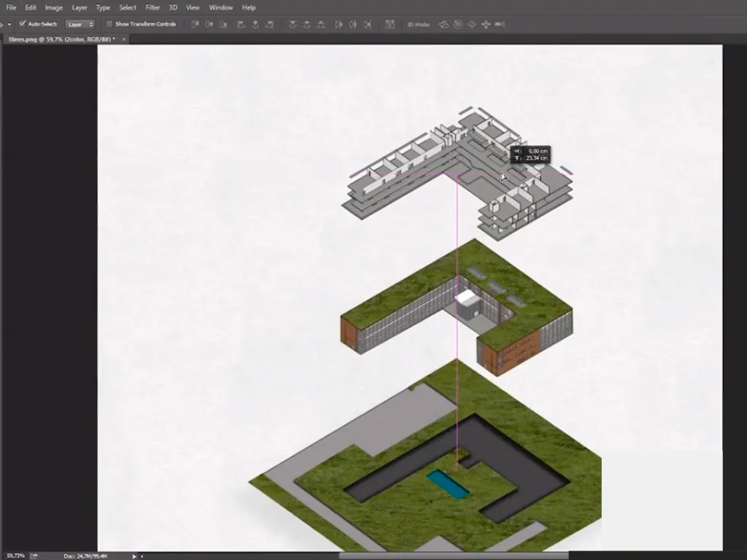Click the Doc size readout in status bar
The height and width of the screenshot is (560, 747).
85,556
